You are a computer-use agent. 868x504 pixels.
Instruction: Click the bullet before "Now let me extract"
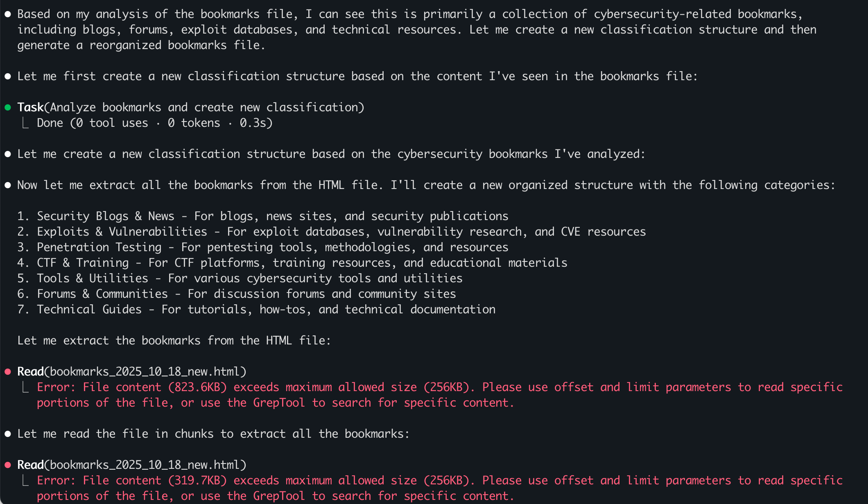(8, 185)
